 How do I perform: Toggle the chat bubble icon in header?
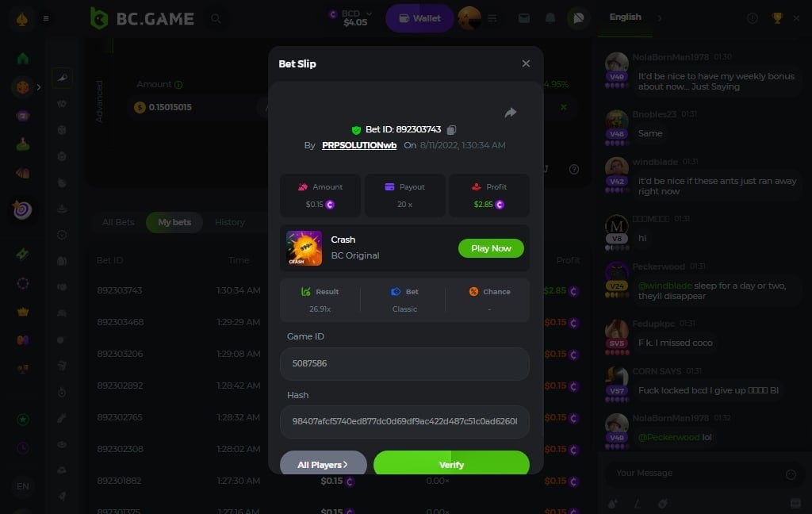pos(578,18)
